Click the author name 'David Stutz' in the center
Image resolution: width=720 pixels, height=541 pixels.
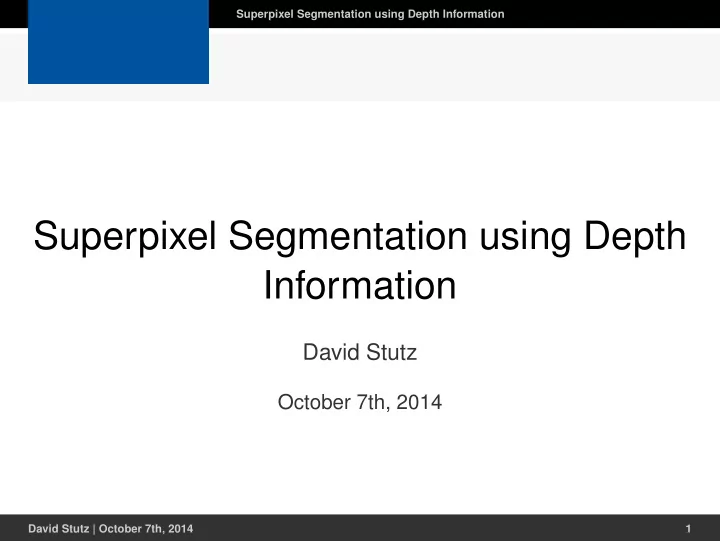(x=360, y=353)
